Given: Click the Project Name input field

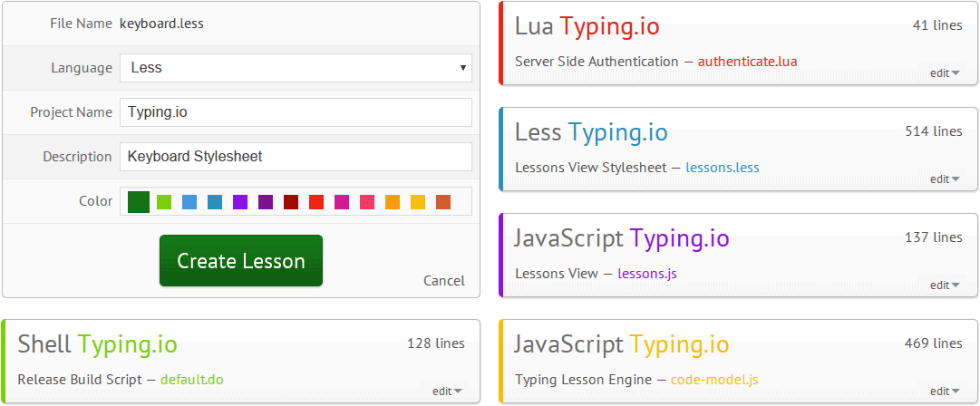Looking at the screenshot, I should (x=296, y=112).
